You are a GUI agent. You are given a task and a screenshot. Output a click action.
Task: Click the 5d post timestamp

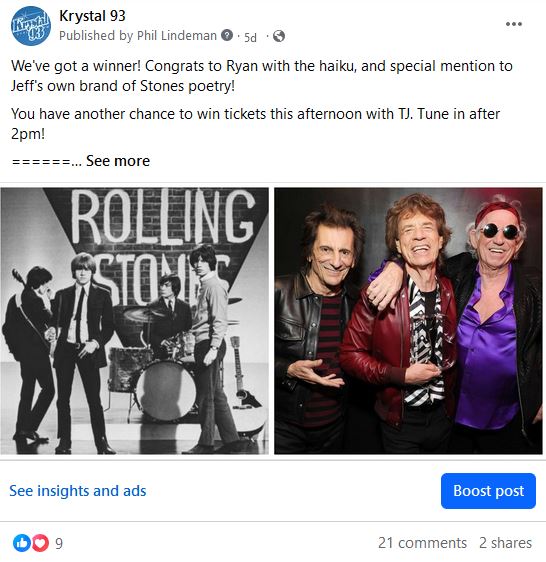coord(250,37)
